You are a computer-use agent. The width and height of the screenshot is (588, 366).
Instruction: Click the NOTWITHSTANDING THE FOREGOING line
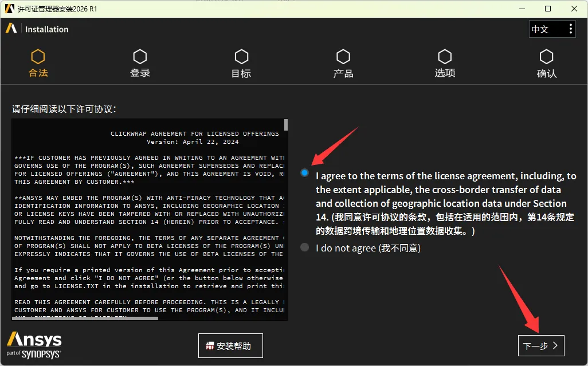click(x=149, y=238)
